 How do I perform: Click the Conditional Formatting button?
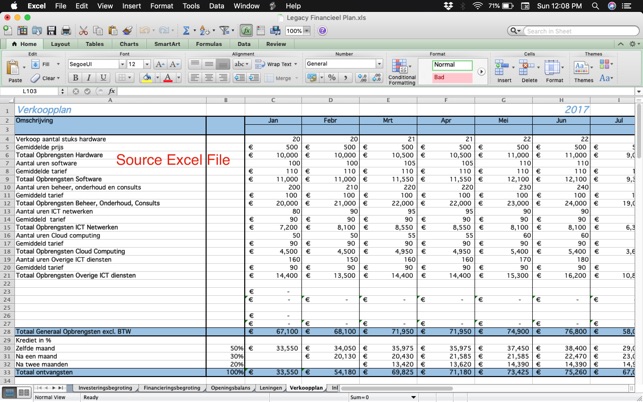coord(402,70)
